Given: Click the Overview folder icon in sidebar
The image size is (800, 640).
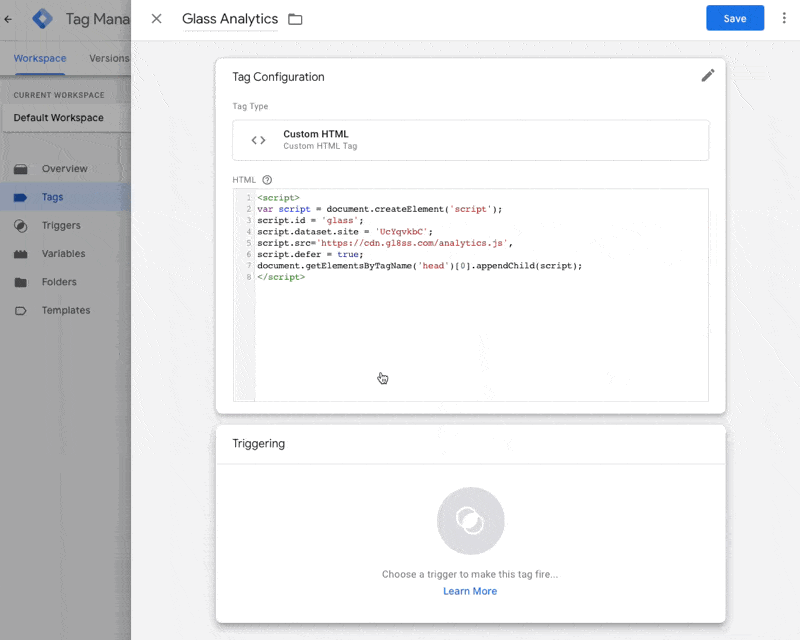Looking at the screenshot, I should (x=21, y=169).
